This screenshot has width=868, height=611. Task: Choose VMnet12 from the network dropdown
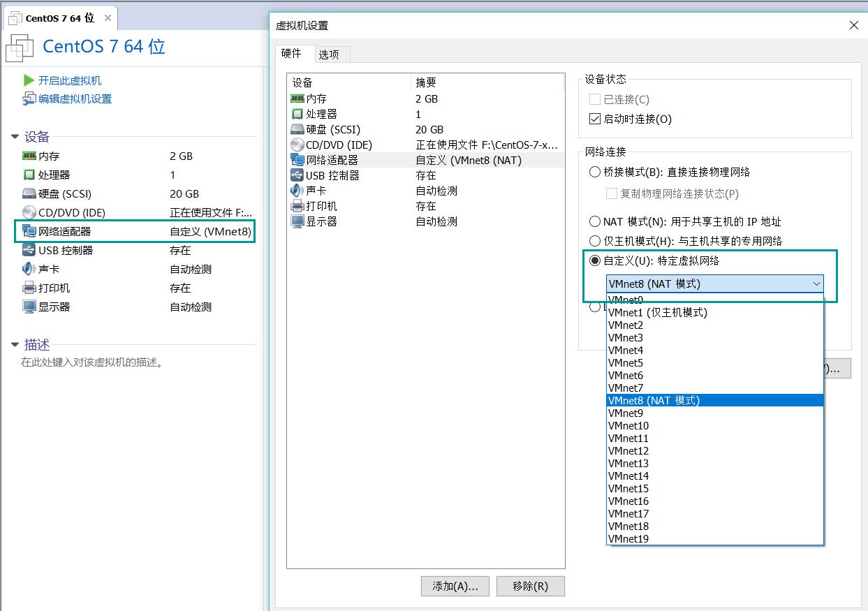tap(715, 451)
